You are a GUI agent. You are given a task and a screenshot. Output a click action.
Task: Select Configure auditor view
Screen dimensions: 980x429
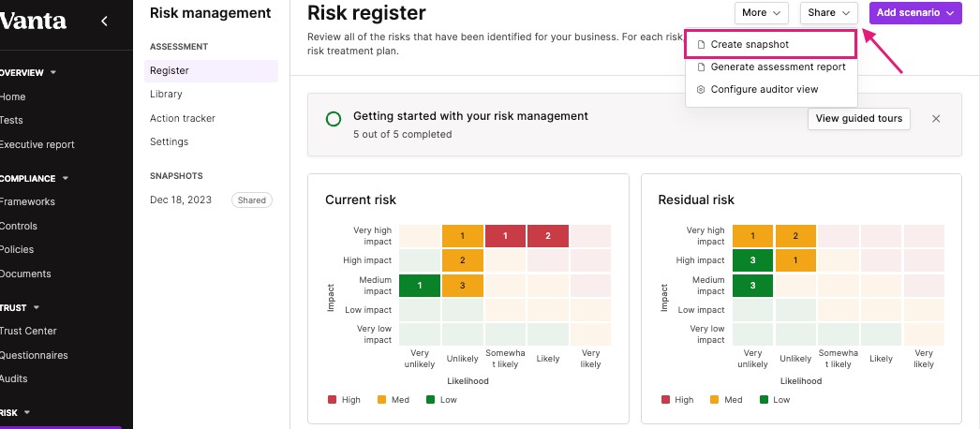tap(771, 89)
